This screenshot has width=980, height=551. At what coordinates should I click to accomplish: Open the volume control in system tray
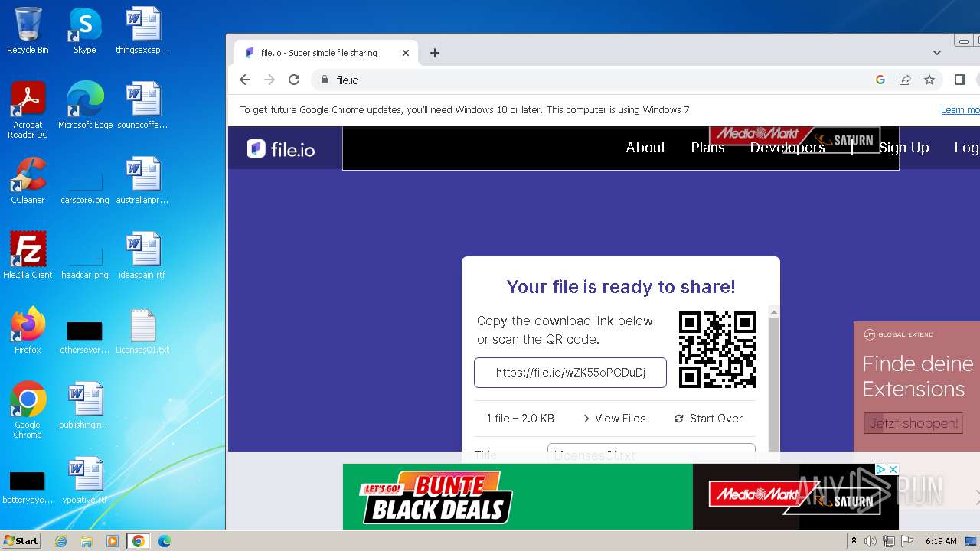[871, 541]
